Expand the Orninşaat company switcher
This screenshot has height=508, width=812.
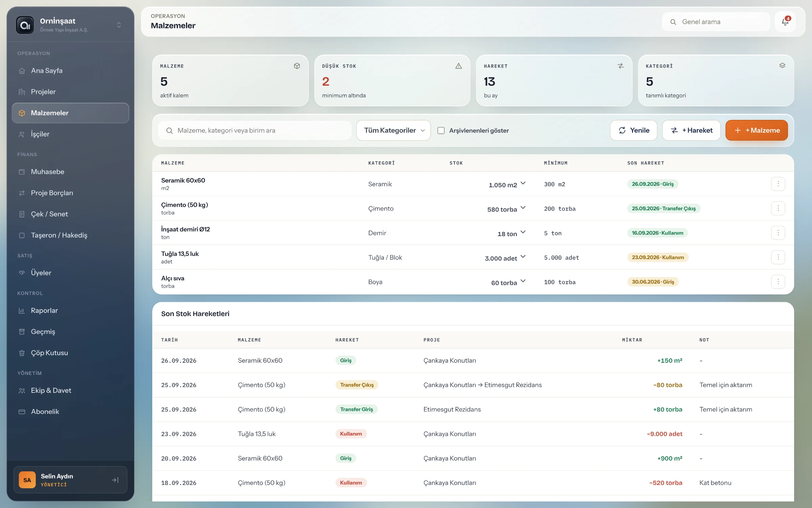click(119, 25)
